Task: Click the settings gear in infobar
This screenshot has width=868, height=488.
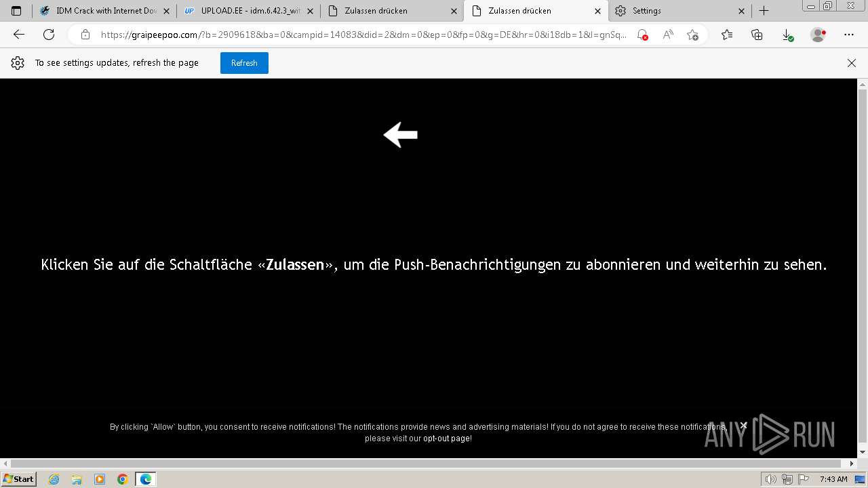Action: pos(18,63)
